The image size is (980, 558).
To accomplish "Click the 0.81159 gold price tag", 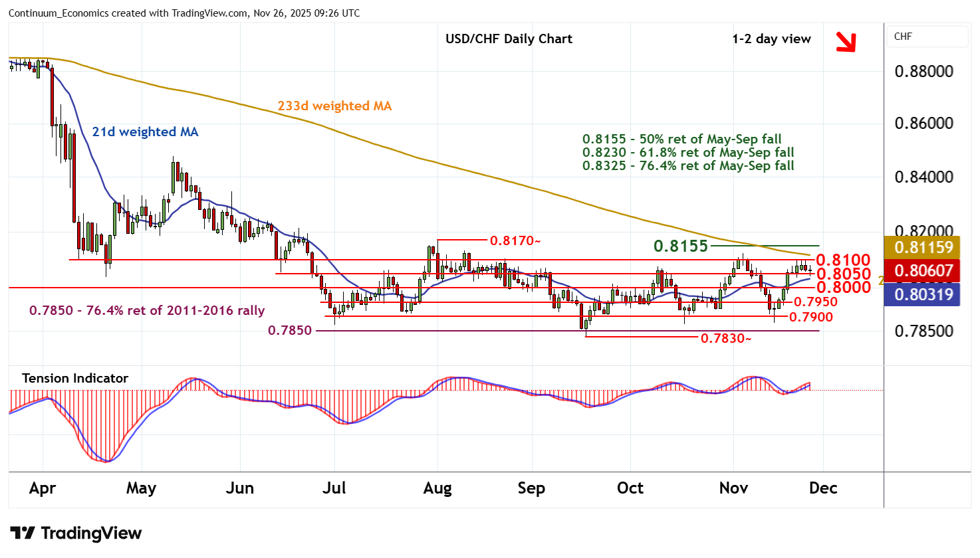I will tap(923, 247).
